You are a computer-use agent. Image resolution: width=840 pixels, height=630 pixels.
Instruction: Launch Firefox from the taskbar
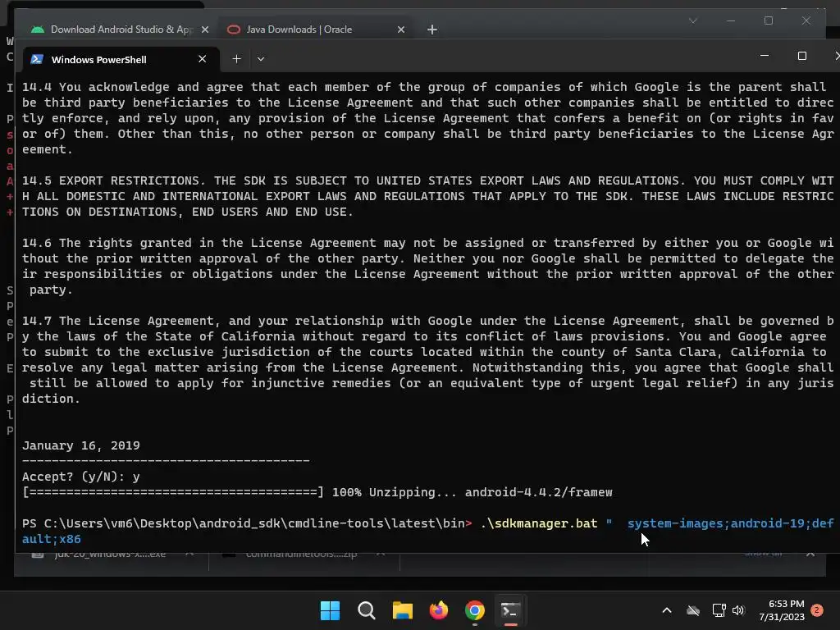pyautogui.click(x=439, y=610)
